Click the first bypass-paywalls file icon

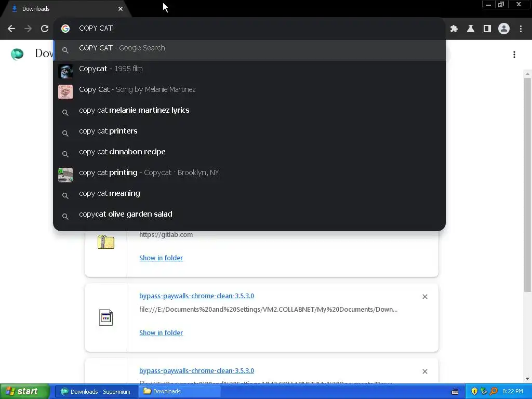click(x=106, y=317)
